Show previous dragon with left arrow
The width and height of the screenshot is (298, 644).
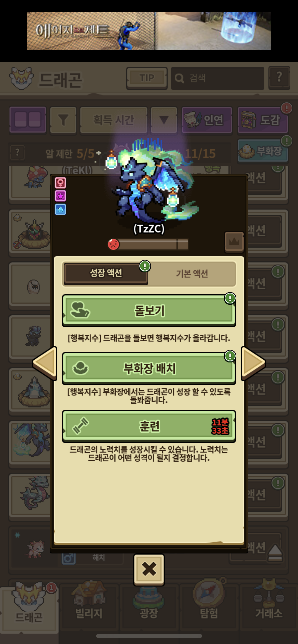[x=45, y=363]
